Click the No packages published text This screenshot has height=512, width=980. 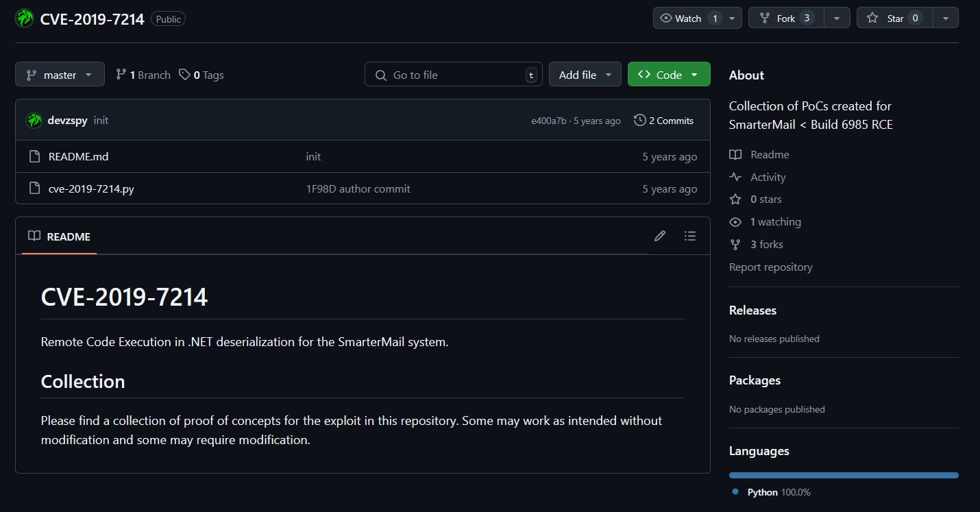(777, 409)
